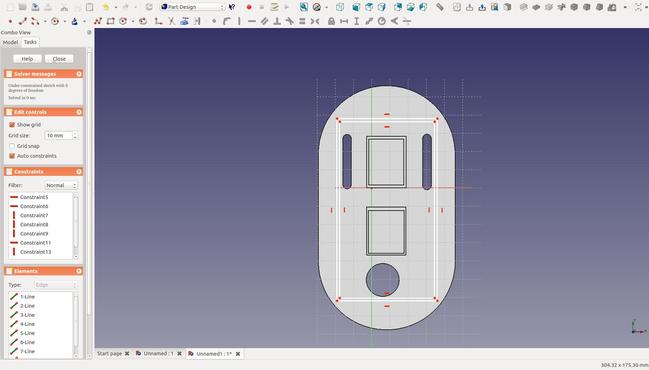Collapse the Elements section
The width and height of the screenshot is (649, 370).
[x=79, y=271]
